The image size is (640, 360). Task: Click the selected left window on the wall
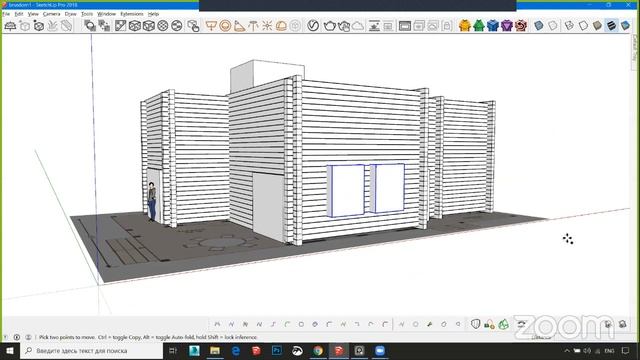pyautogui.click(x=346, y=191)
